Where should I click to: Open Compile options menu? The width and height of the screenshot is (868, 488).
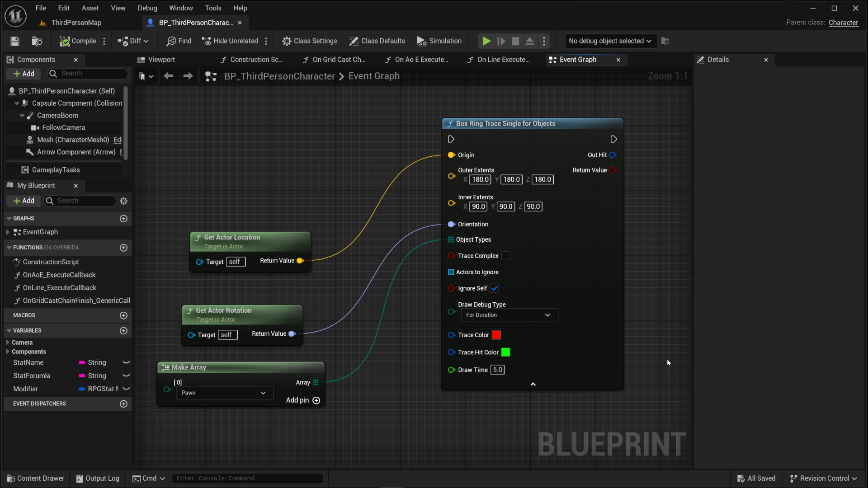104,41
